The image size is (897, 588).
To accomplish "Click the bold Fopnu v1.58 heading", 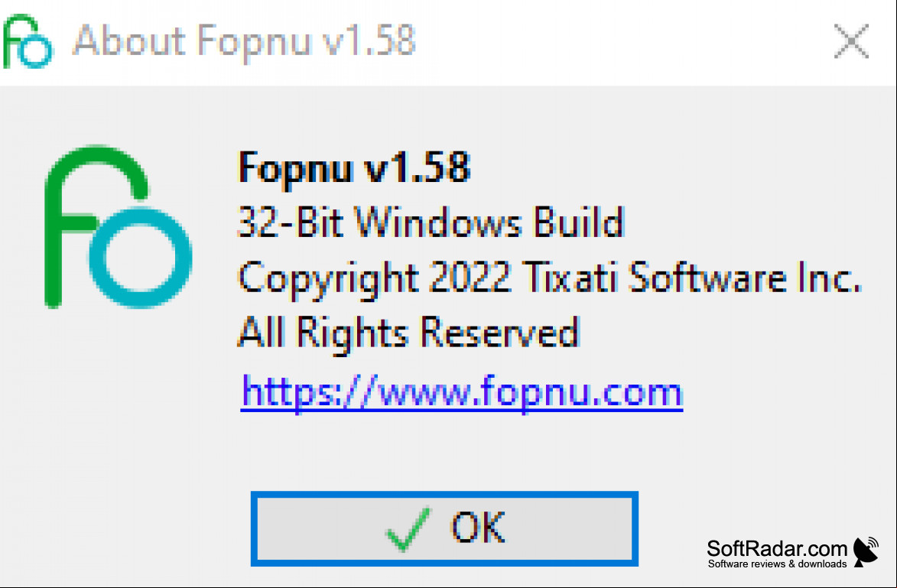I will pyautogui.click(x=354, y=167).
